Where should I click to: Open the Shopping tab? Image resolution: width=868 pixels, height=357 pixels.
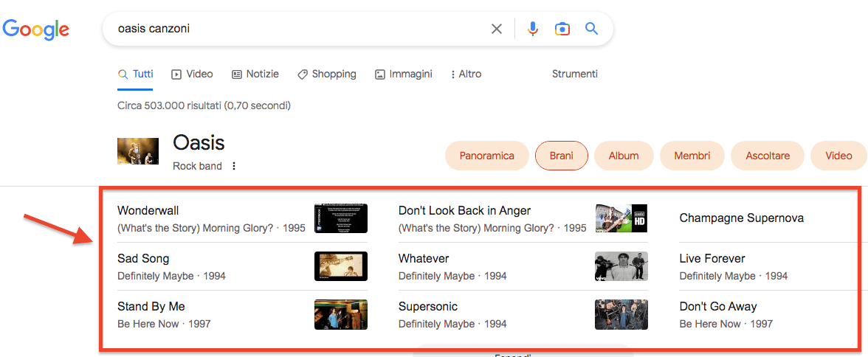[x=327, y=74]
